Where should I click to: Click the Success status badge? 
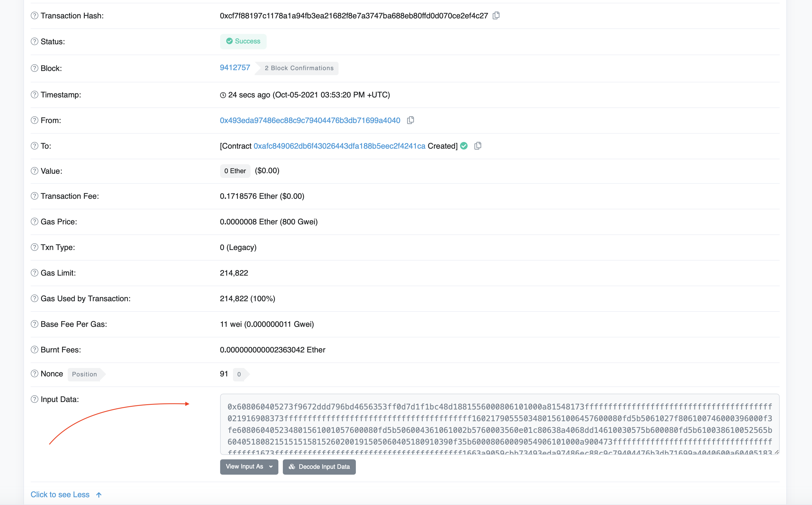pyautogui.click(x=243, y=41)
